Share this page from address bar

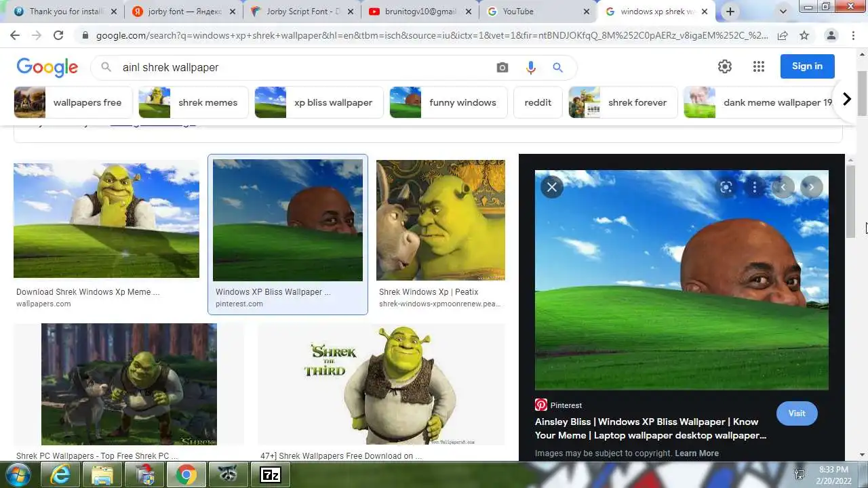tap(783, 35)
